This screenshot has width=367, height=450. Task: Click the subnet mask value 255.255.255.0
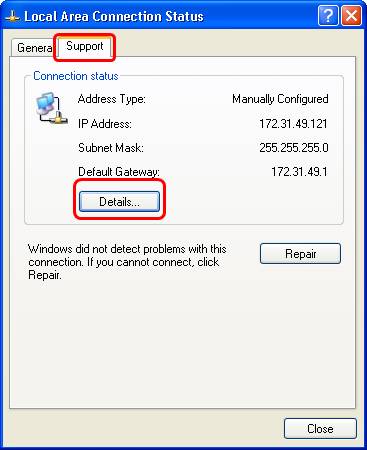(x=294, y=148)
